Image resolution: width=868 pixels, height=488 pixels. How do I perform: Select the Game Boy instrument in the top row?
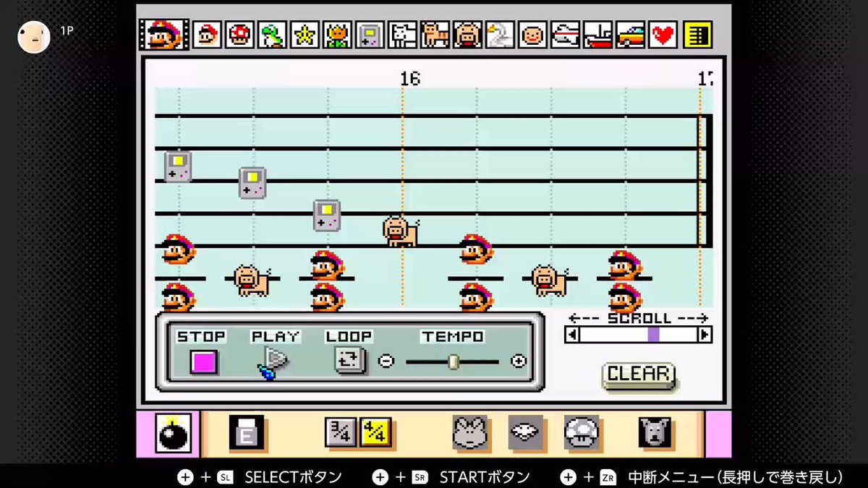click(370, 34)
